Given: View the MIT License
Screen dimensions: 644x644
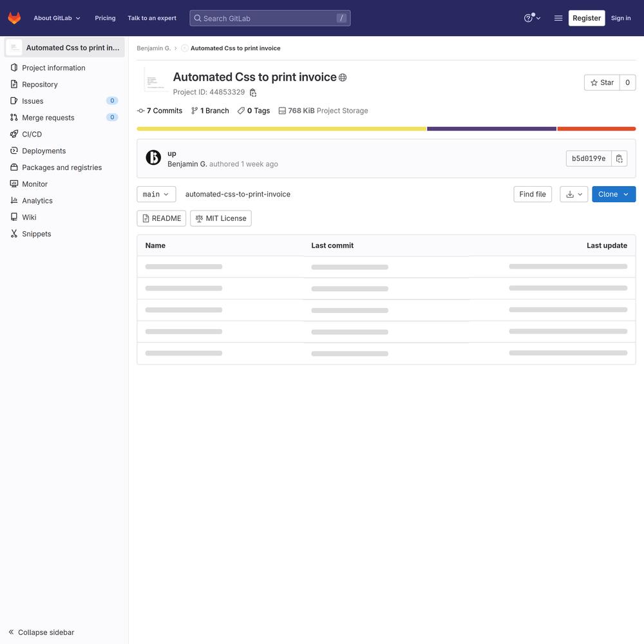Looking at the screenshot, I should tap(221, 218).
